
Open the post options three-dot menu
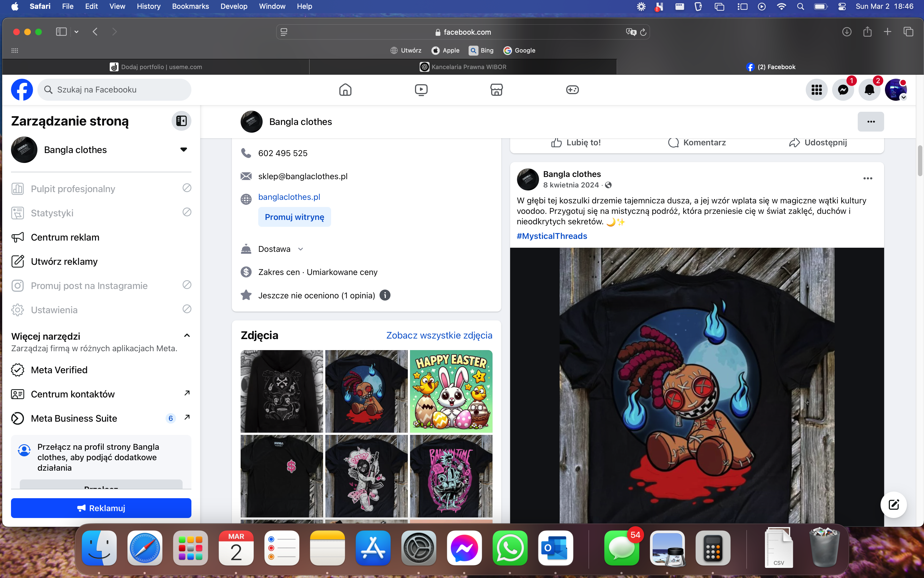[x=868, y=179]
